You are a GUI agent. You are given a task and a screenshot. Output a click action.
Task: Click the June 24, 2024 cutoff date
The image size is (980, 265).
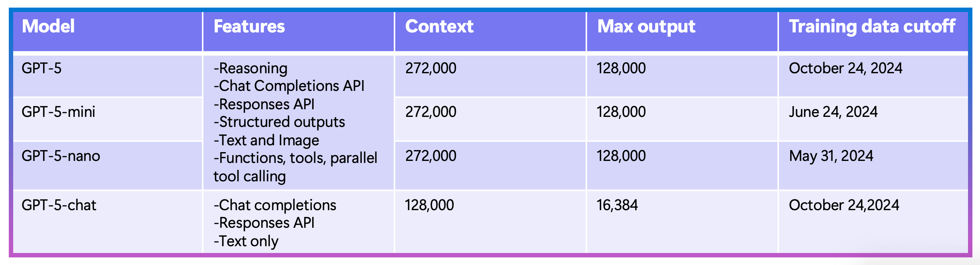[833, 112]
